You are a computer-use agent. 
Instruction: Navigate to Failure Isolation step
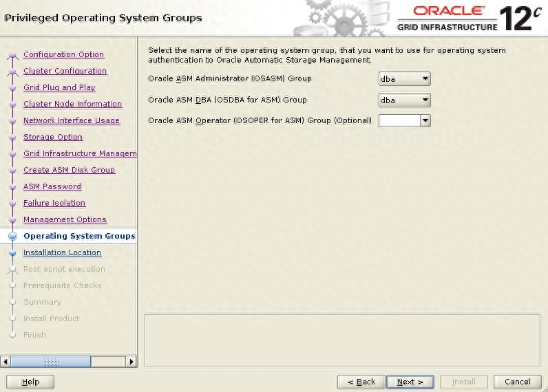54,203
